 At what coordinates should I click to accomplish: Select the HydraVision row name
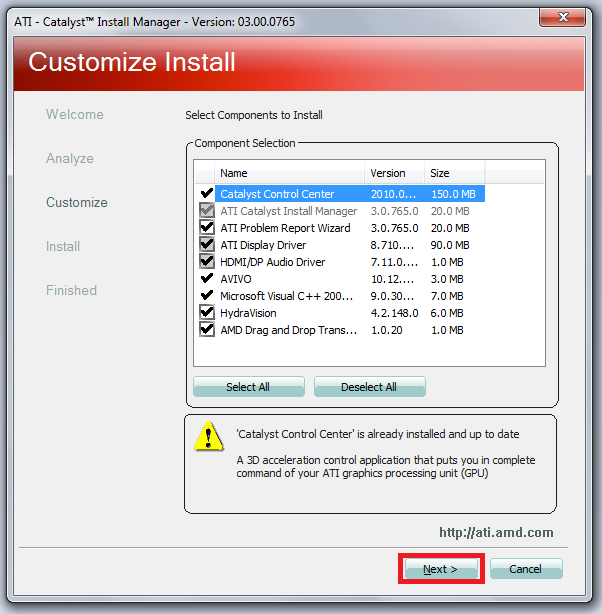248,313
